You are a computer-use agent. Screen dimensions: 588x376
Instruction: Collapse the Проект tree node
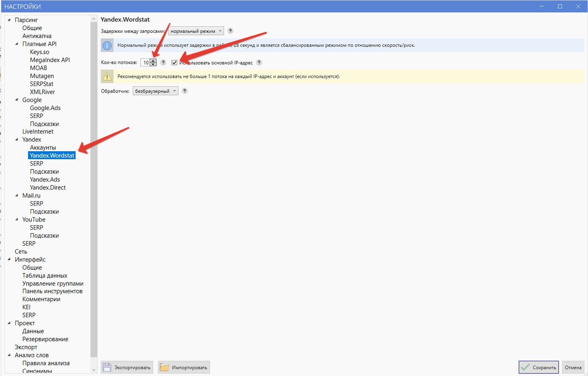(x=10, y=323)
